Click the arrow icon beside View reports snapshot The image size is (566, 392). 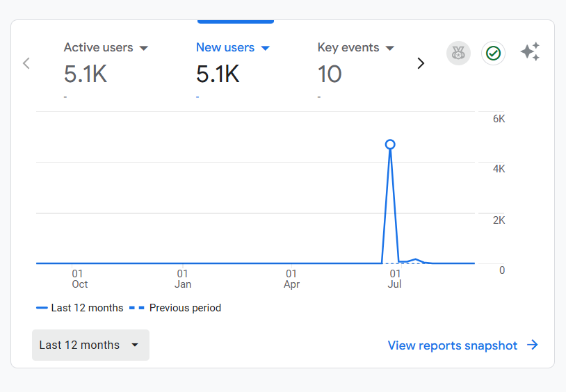coord(533,345)
